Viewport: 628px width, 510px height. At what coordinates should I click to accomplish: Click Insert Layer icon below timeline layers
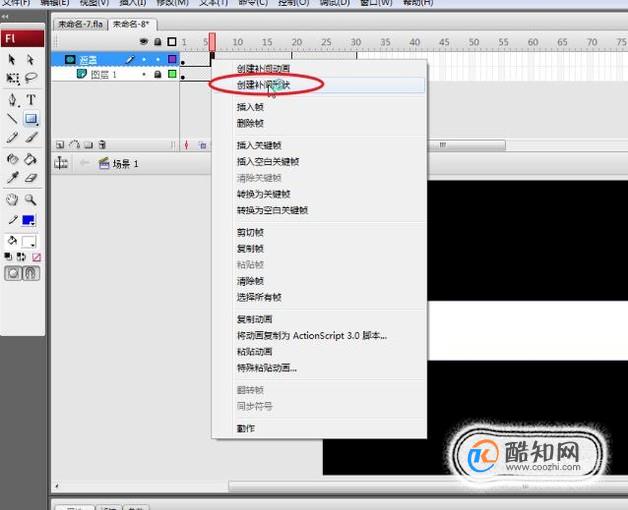pos(60,145)
